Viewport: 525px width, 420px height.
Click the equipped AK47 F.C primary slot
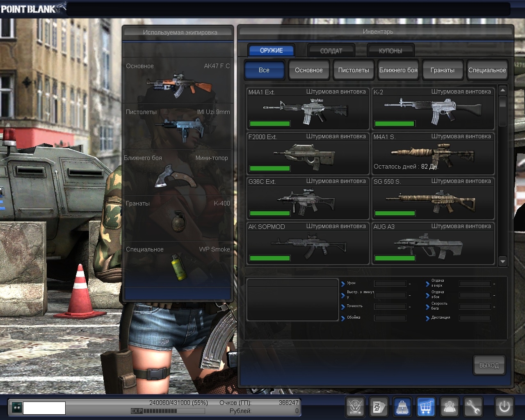(x=178, y=81)
